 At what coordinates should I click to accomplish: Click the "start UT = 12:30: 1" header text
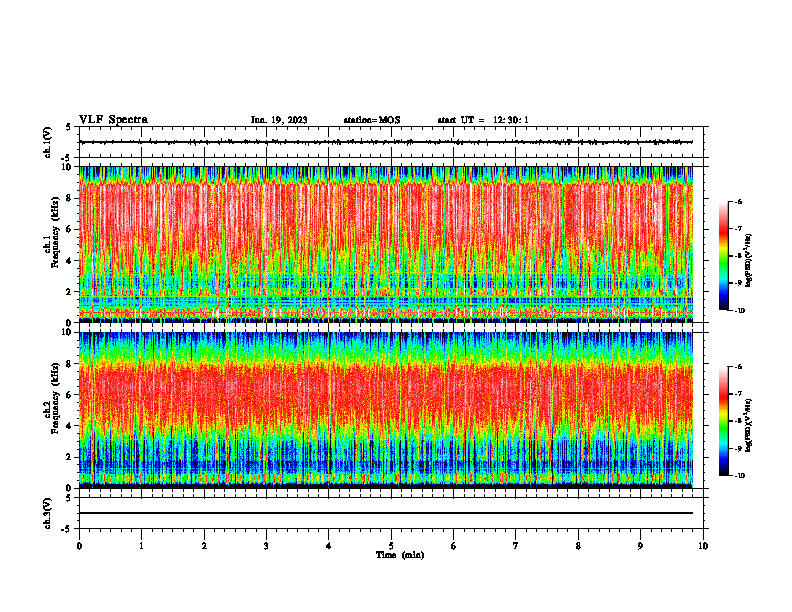pyautogui.click(x=483, y=120)
